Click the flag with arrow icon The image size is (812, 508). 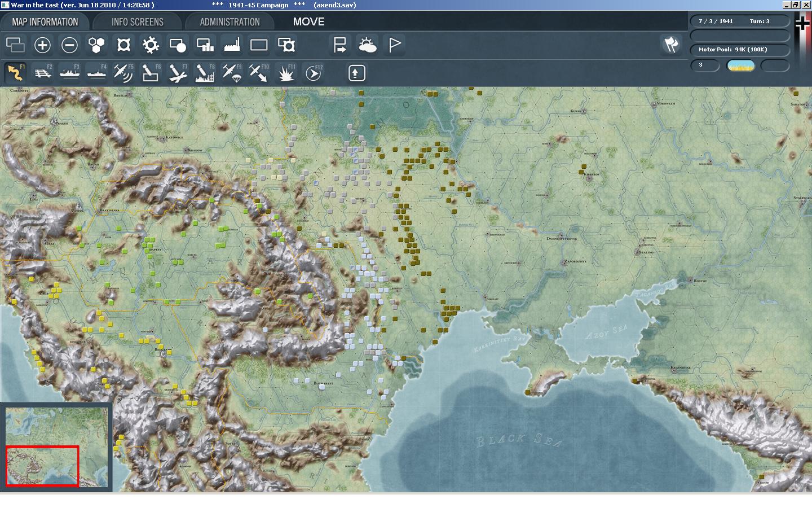point(340,45)
